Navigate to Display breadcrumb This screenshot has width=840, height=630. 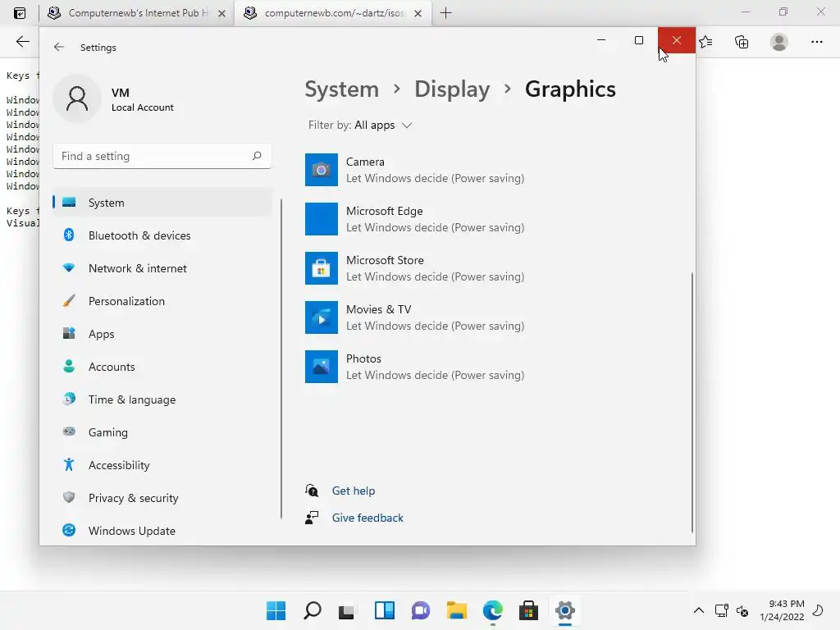point(452,89)
